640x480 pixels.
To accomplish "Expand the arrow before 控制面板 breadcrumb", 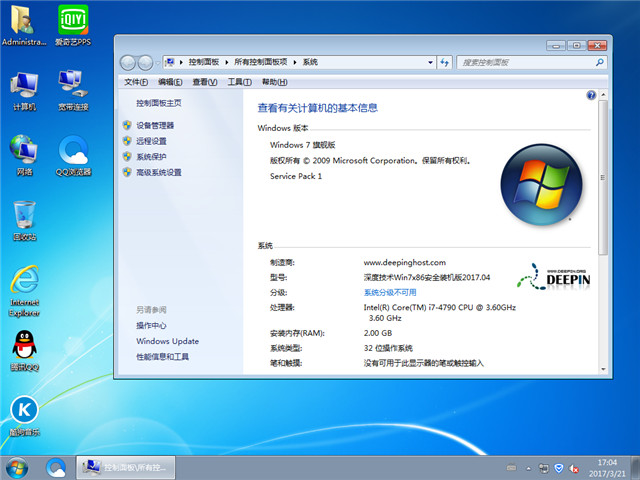I will click(181, 62).
